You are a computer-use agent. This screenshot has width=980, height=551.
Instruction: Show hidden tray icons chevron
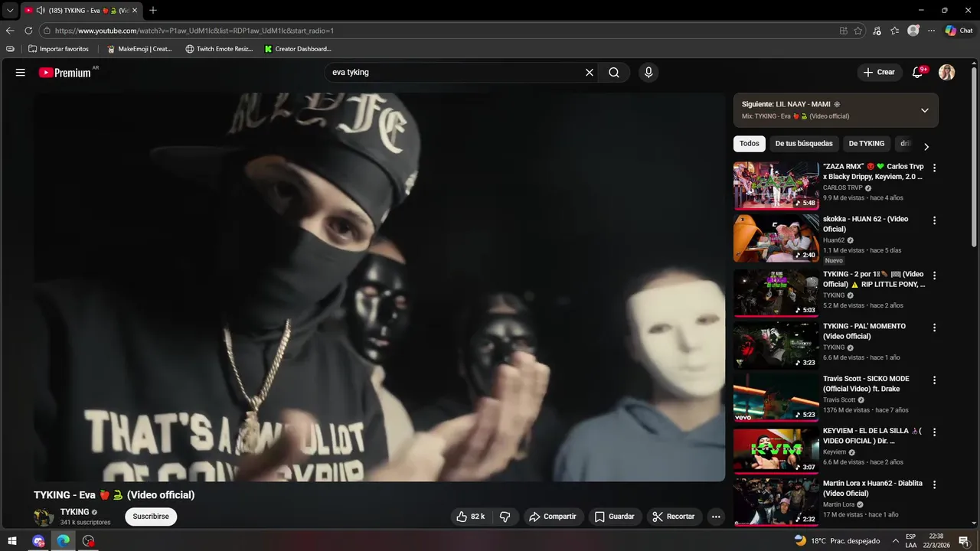click(x=895, y=541)
